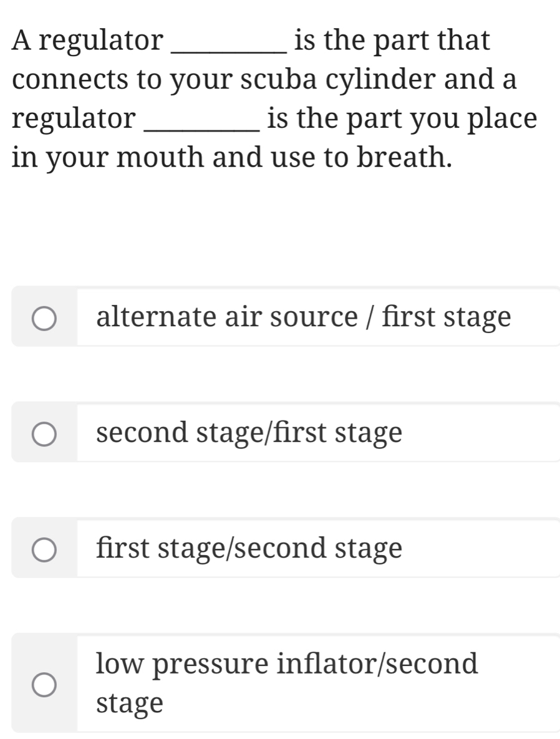The width and height of the screenshot is (560, 739).
Task: Click the first blank after "A regulator"
Action: pyautogui.click(x=229, y=42)
